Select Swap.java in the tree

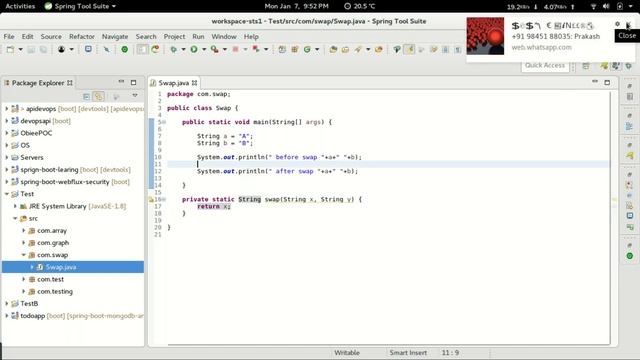[73, 267]
